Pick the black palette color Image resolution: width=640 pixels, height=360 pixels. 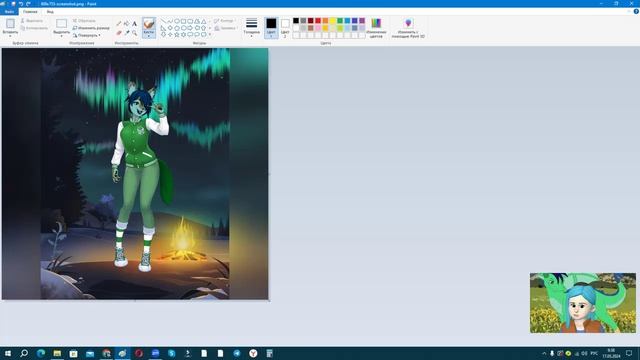[296, 20]
